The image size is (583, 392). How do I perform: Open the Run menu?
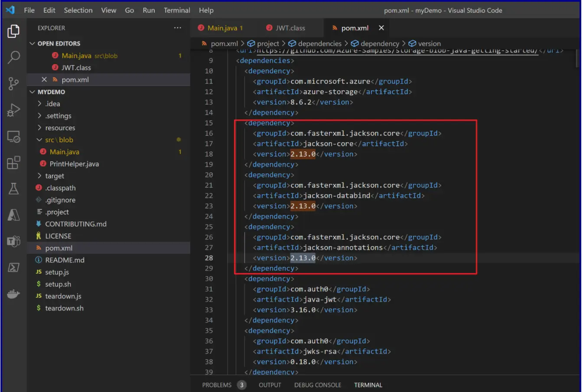[149, 10]
